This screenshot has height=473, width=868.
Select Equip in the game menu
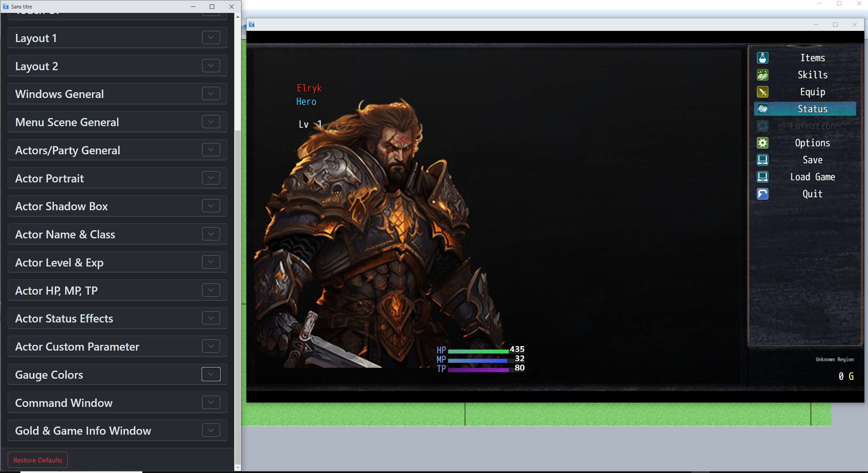point(812,92)
